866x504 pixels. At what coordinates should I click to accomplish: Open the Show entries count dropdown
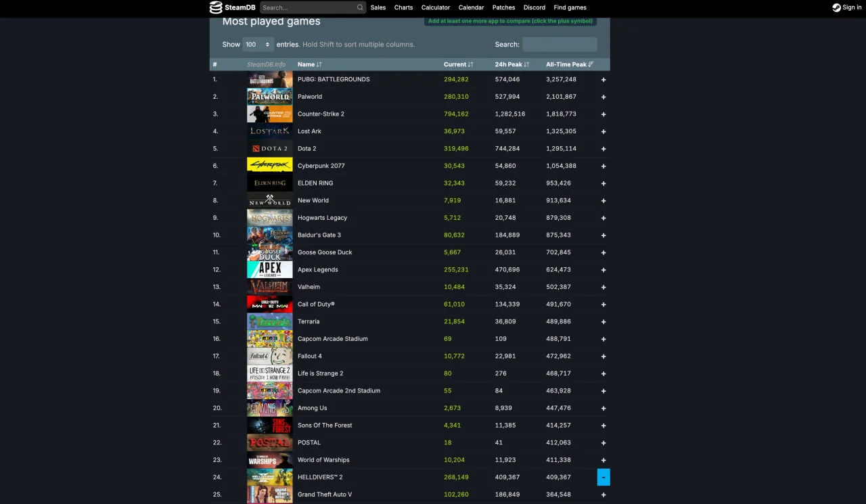tap(258, 45)
